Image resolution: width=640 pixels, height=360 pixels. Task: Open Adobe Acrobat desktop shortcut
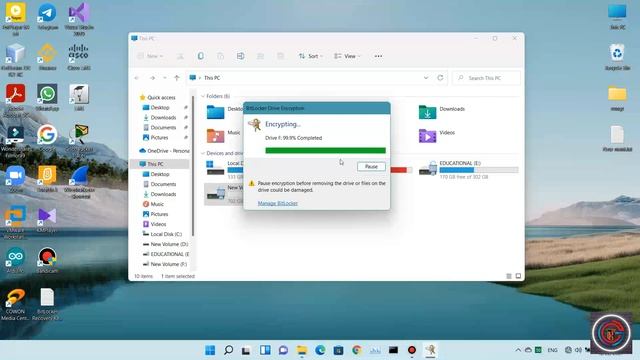pyautogui.click(x=16, y=100)
